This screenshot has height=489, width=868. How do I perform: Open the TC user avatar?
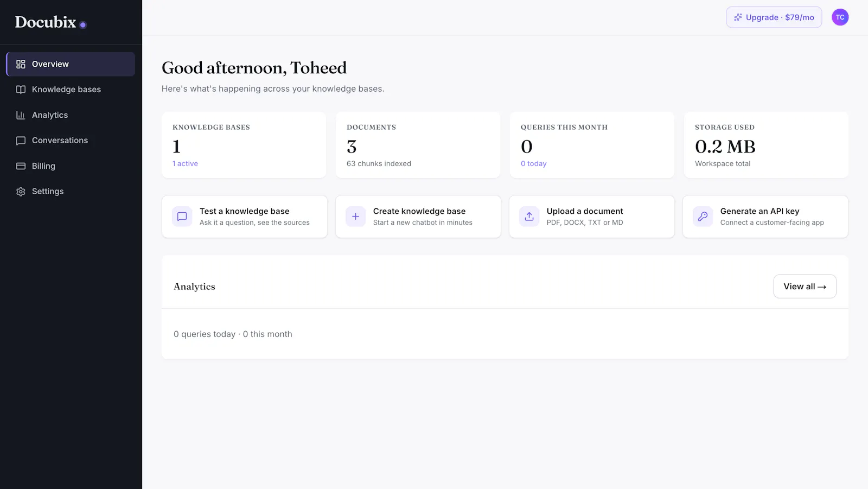pos(840,17)
